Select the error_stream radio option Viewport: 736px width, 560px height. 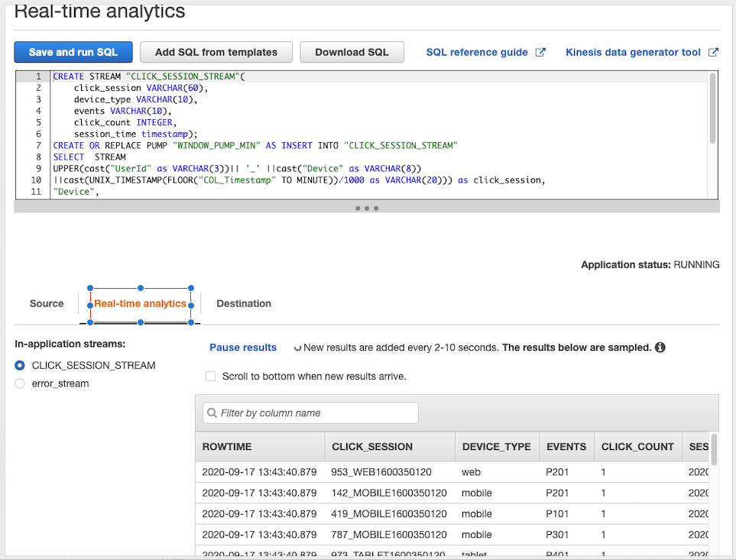pos(20,384)
